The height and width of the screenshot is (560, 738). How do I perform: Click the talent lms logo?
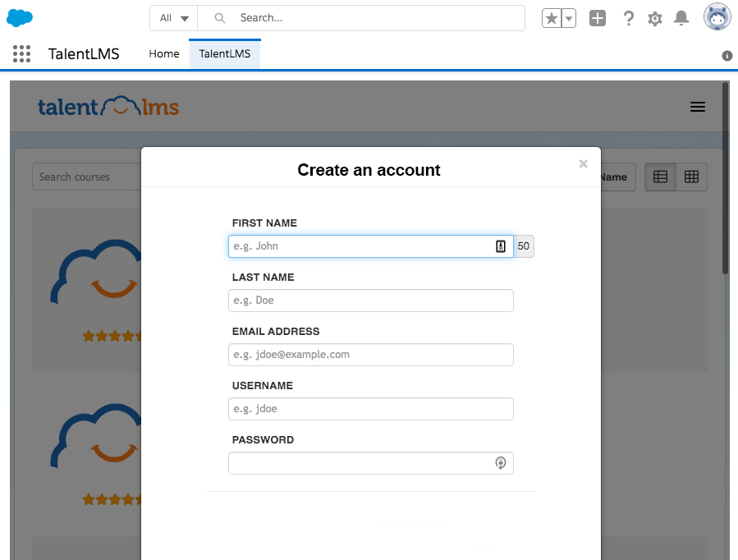[109, 107]
